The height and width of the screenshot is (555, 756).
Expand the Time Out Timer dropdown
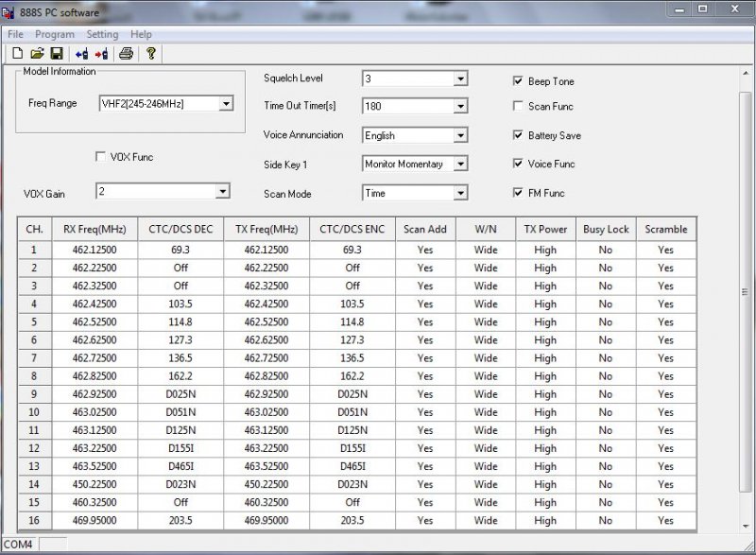pos(460,106)
